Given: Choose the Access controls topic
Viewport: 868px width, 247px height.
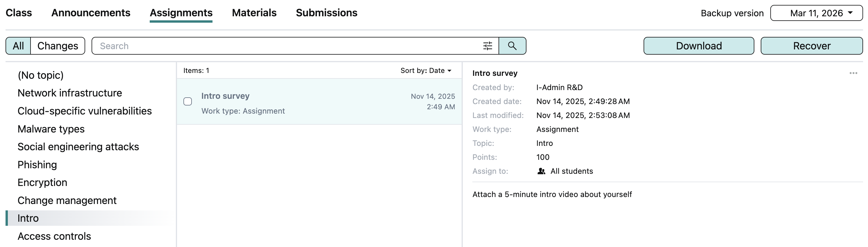Looking at the screenshot, I should pyautogui.click(x=54, y=236).
